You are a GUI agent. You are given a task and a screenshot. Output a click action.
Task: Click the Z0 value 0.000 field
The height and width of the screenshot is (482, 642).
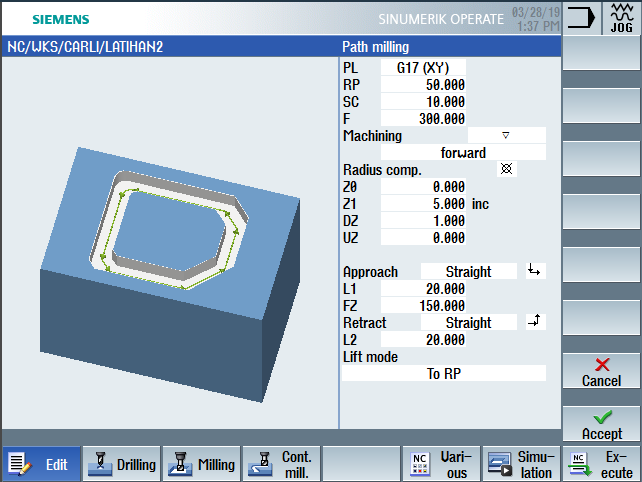pos(423,186)
